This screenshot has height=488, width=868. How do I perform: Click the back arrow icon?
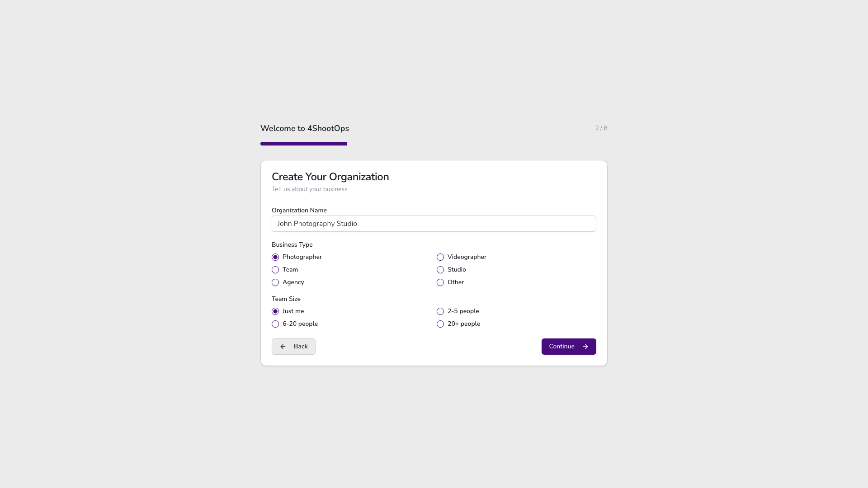(x=283, y=347)
